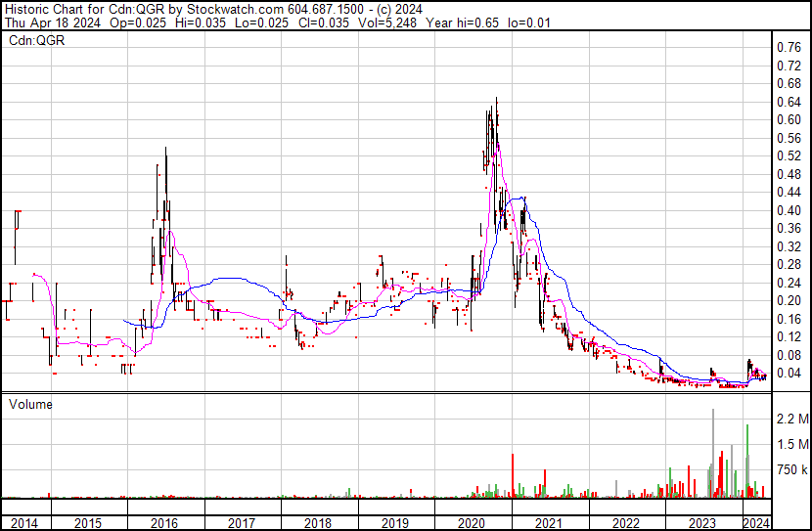Click the 2022 year label on the timeline
This screenshot has width=812, height=531.
pyautogui.click(x=625, y=523)
